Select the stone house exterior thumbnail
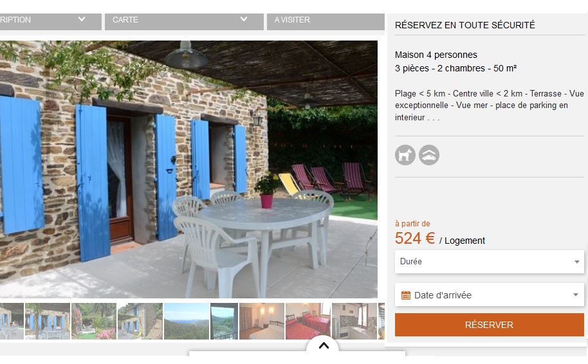This screenshot has height=364, width=588. coord(140,322)
